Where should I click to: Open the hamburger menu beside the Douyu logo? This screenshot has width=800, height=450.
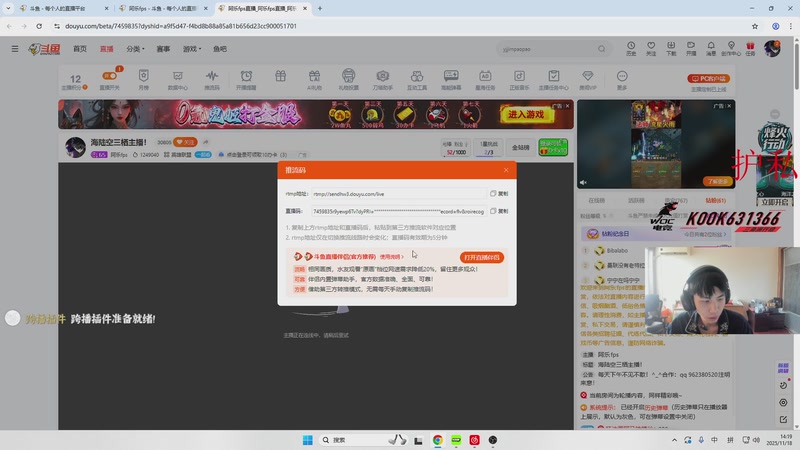tap(15, 49)
